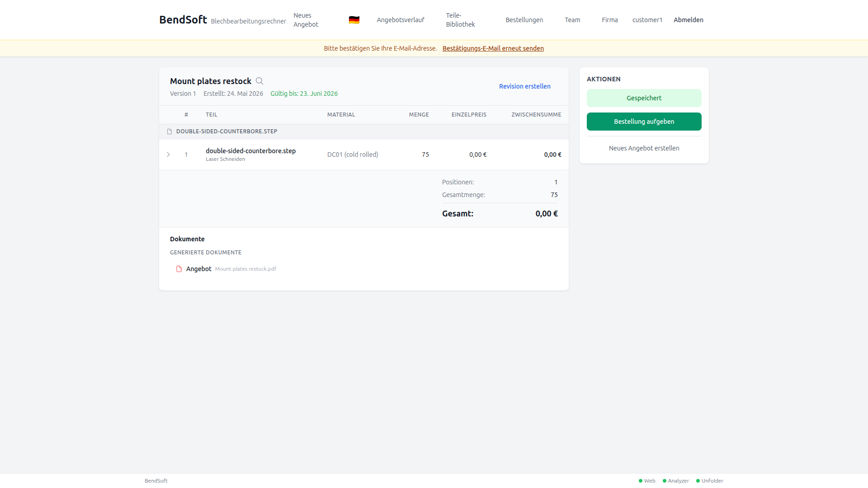
Task: Click the green Web status dot
Action: pos(641,481)
